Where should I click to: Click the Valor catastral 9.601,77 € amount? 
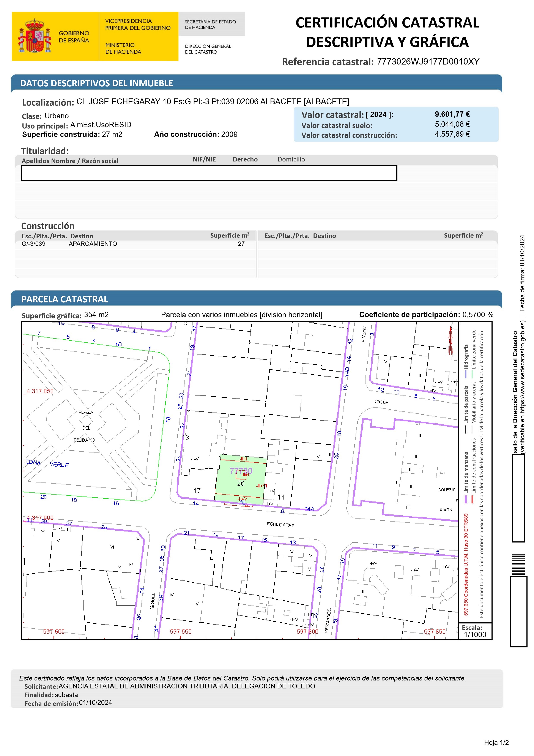[x=452, y=114]
